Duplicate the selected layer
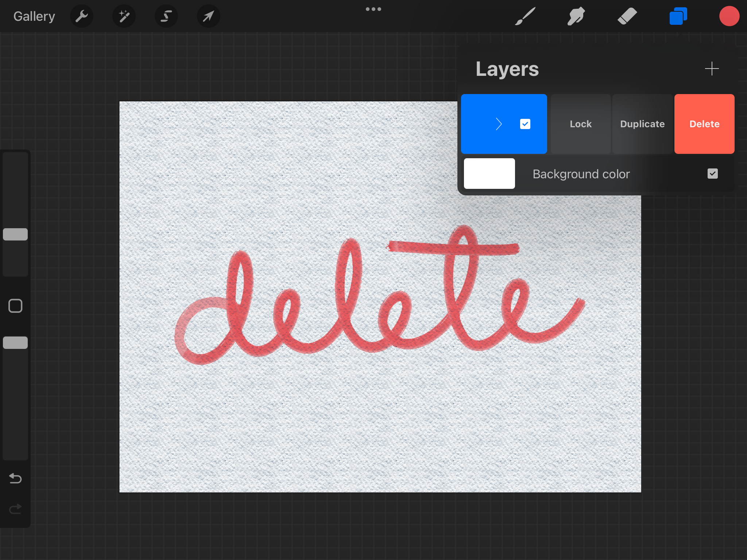The image size is (747, 560). click(642, 124)
